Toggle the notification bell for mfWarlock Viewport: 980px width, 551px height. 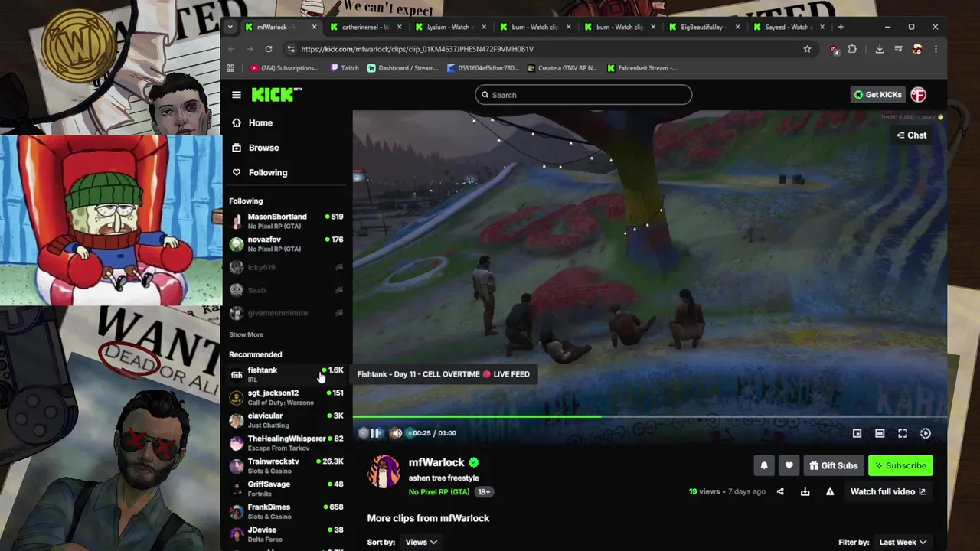point(764,465)
